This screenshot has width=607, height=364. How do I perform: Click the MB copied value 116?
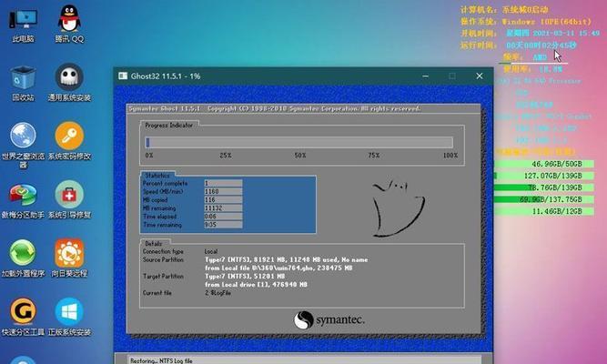223,200
